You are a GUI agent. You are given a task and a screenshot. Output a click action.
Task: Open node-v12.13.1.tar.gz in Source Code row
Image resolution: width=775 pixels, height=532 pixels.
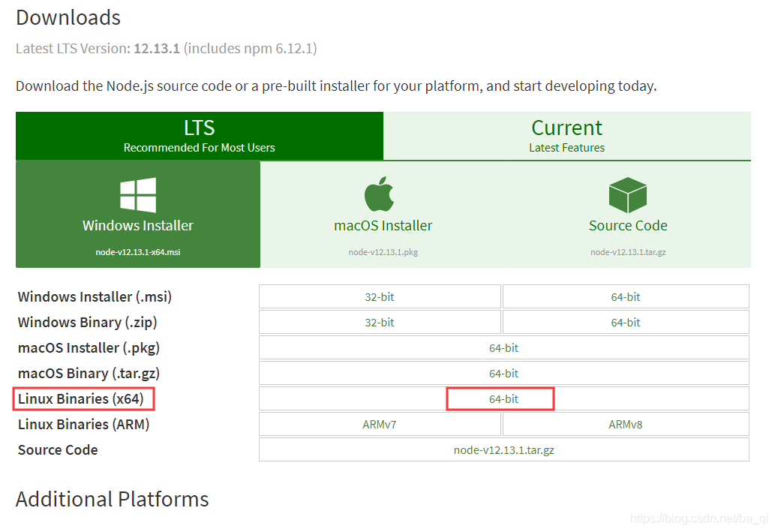click(x=503, y=450)
